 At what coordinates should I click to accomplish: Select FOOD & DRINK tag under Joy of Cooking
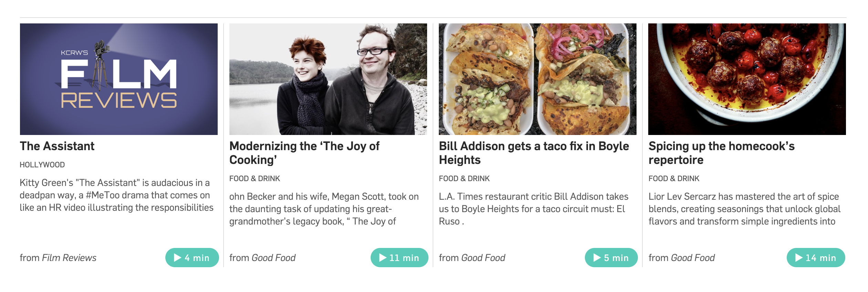[x=255, y=179]
